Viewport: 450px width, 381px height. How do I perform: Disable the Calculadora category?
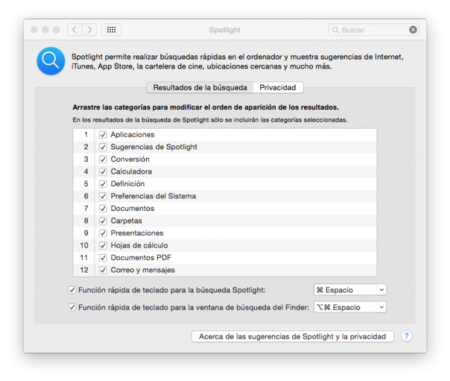103,172
